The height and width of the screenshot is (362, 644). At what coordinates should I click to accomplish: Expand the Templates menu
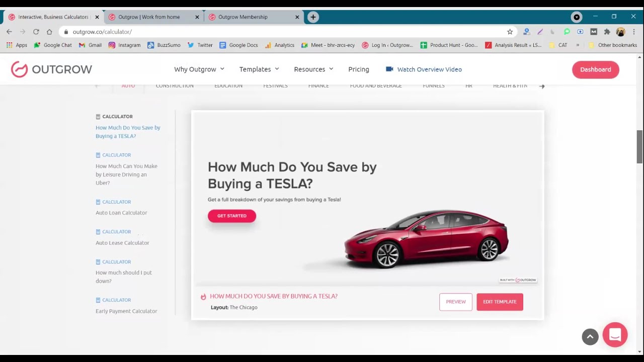tap(259, 69)
